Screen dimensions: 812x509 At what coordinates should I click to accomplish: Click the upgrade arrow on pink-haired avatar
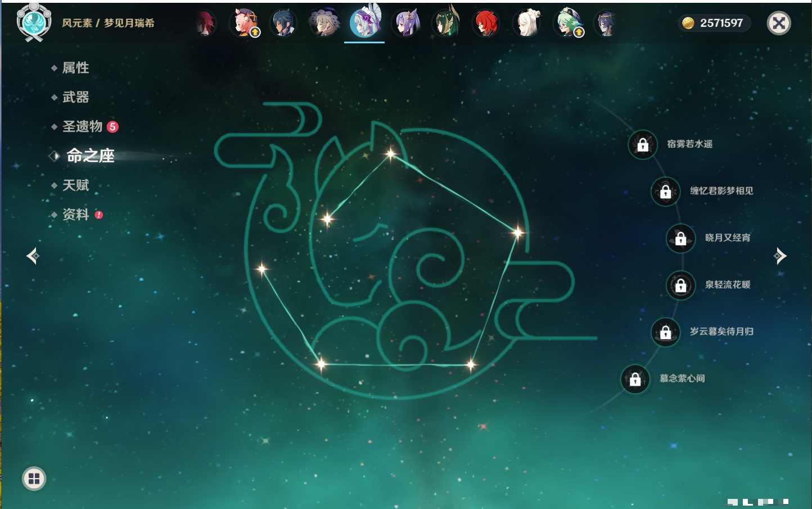tap(255, 33)
